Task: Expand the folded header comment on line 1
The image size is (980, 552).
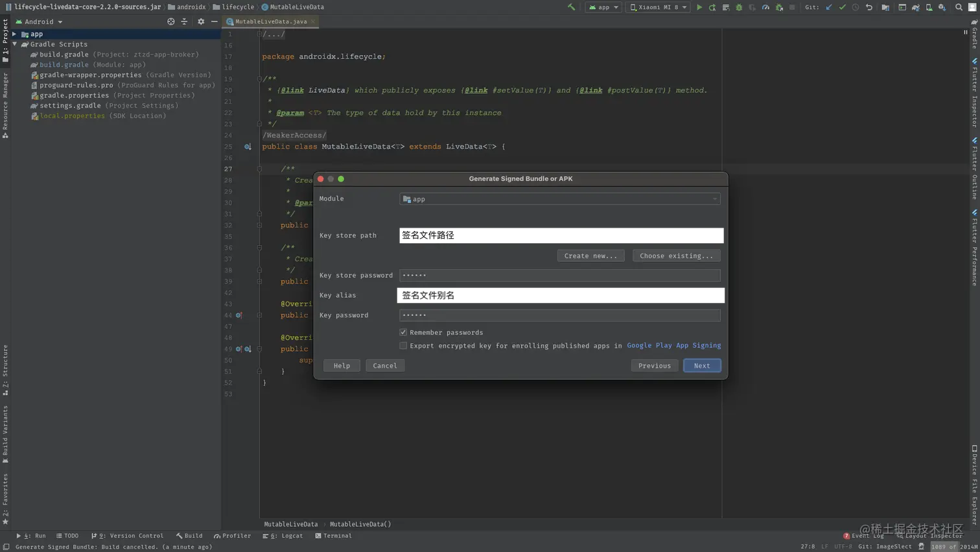Action: click(259, 34)
